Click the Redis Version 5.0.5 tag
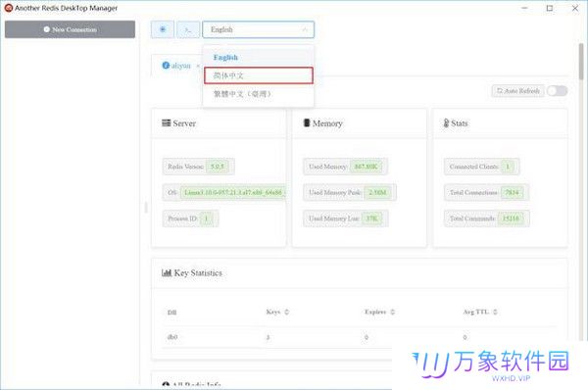The image size is (588, 390). [x=198, y=167]
